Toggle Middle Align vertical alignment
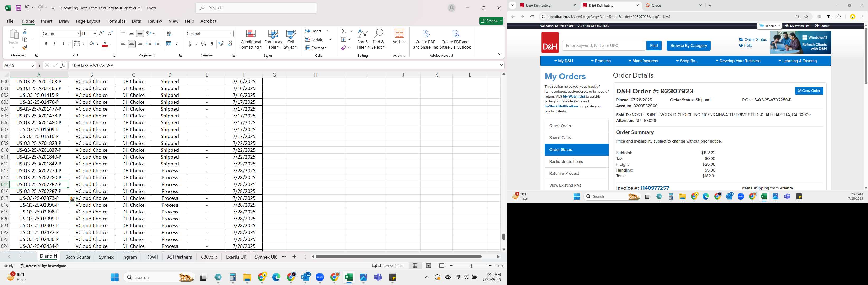 click(x=131, y=33)
